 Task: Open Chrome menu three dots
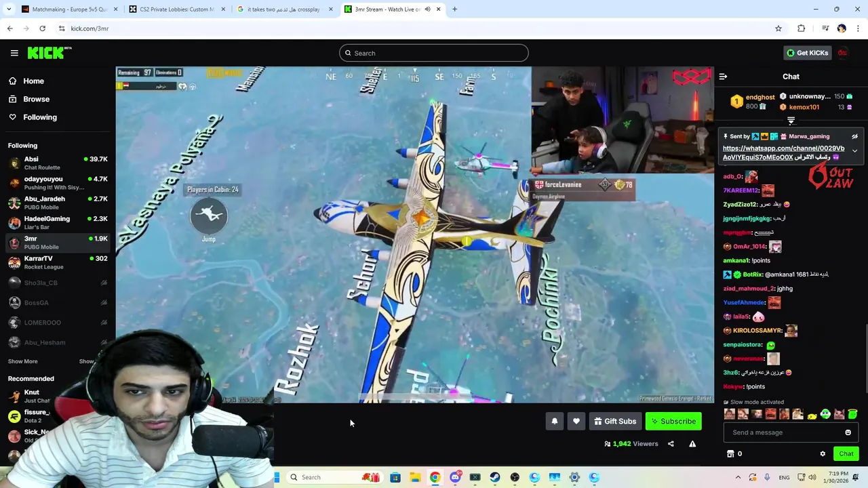point(858,28)
